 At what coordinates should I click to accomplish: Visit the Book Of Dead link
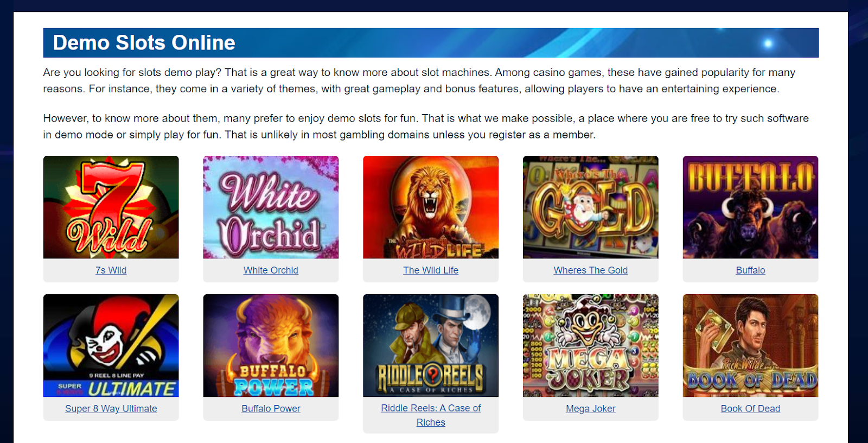(x=750, y=409)
